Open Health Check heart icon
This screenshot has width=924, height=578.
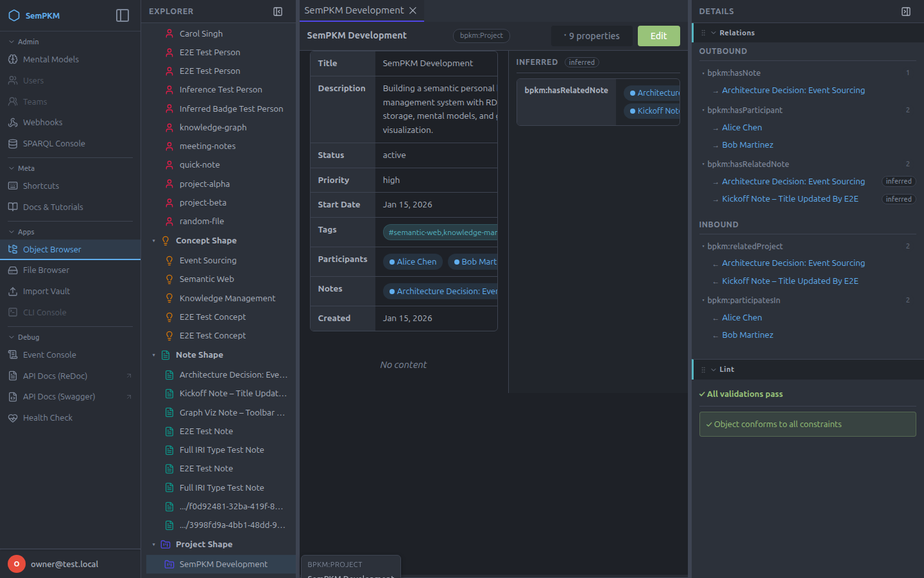click(13, 417)
